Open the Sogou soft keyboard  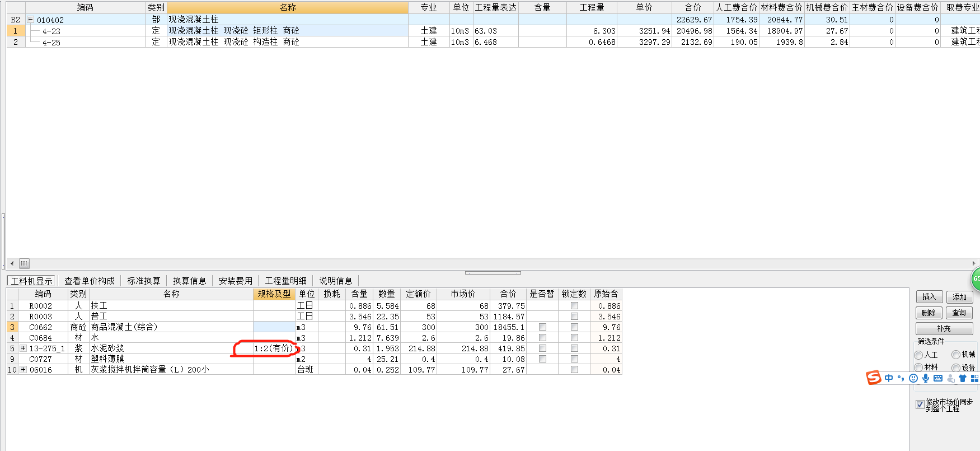(938, 378)
